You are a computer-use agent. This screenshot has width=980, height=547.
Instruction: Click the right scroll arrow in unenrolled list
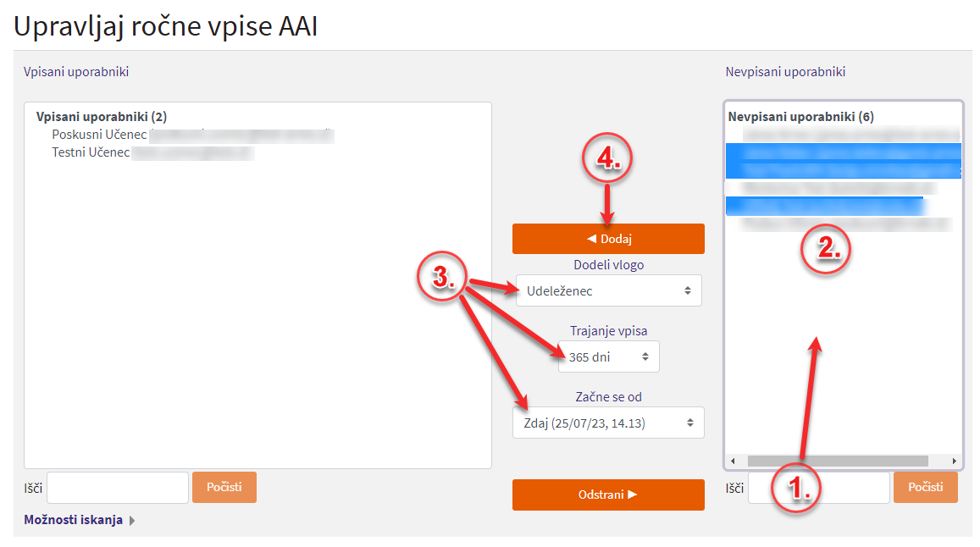(955, 461)
